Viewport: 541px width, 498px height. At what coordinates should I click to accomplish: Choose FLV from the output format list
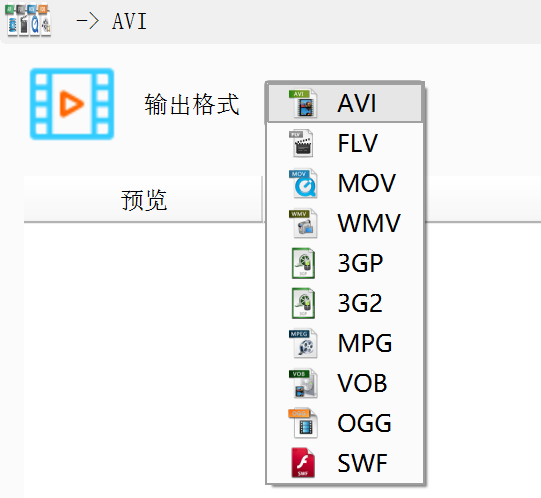[345, 143]
